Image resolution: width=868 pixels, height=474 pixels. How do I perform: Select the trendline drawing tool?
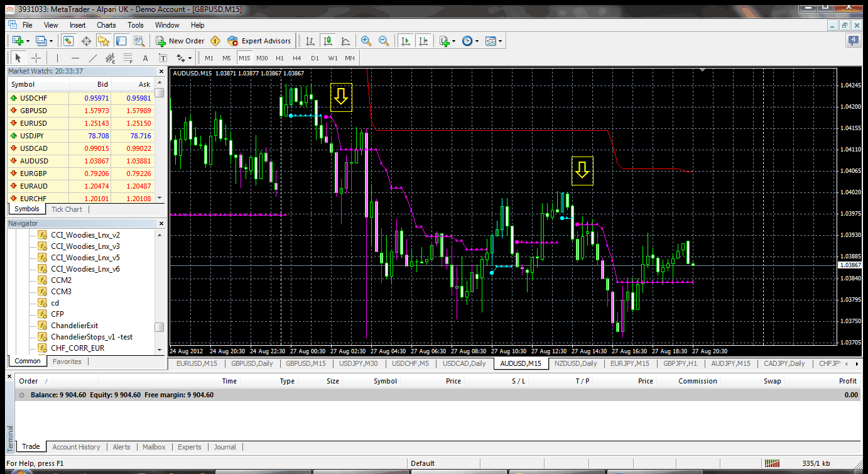click(x=93, y=58)
